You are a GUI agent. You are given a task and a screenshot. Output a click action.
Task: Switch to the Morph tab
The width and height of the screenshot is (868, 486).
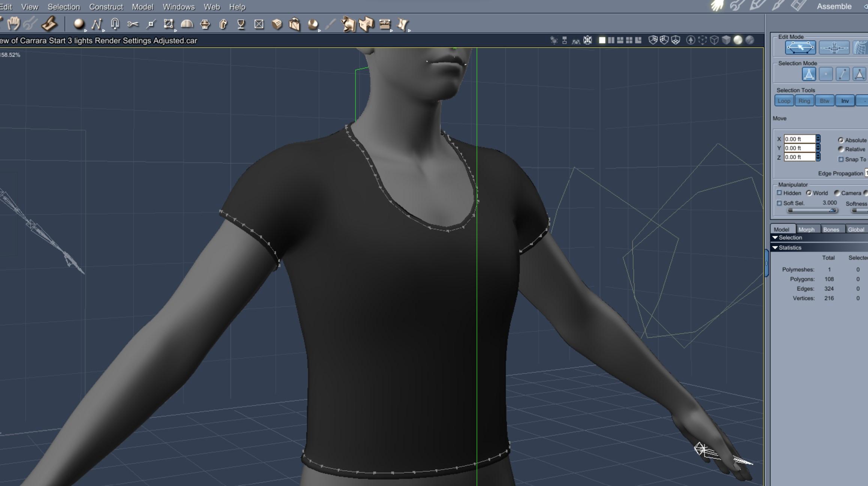(806, 229)
